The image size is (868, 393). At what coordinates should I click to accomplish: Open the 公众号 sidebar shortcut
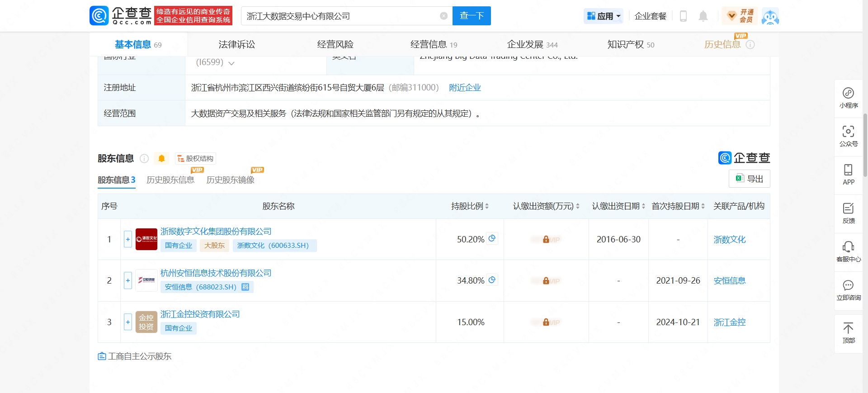tap(849, 137)
